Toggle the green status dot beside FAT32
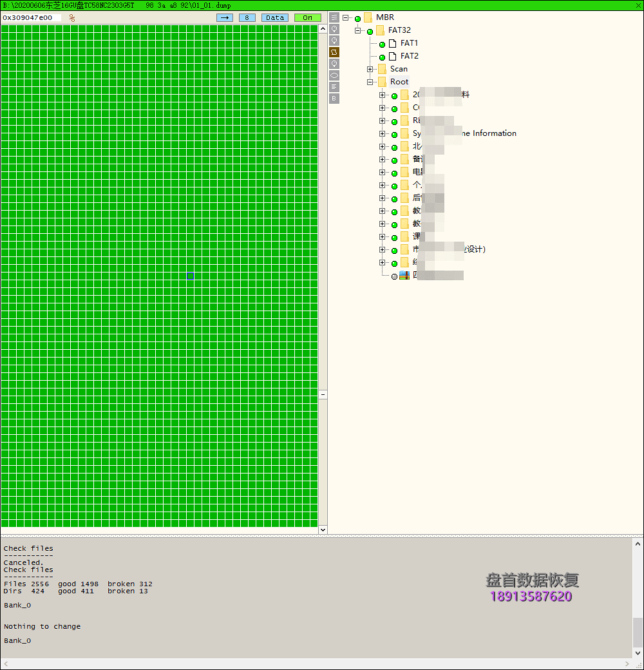This screenshot has width=644, height=670. click(370, 32)
